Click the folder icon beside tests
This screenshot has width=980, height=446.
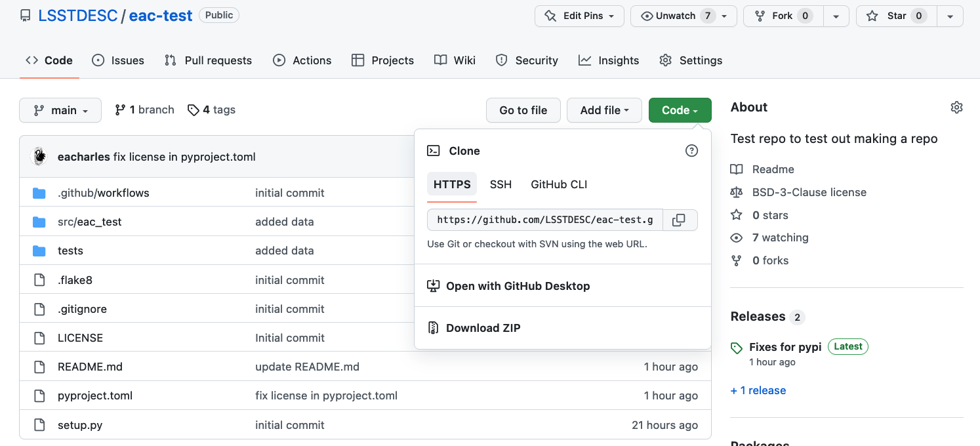point(39,251)
